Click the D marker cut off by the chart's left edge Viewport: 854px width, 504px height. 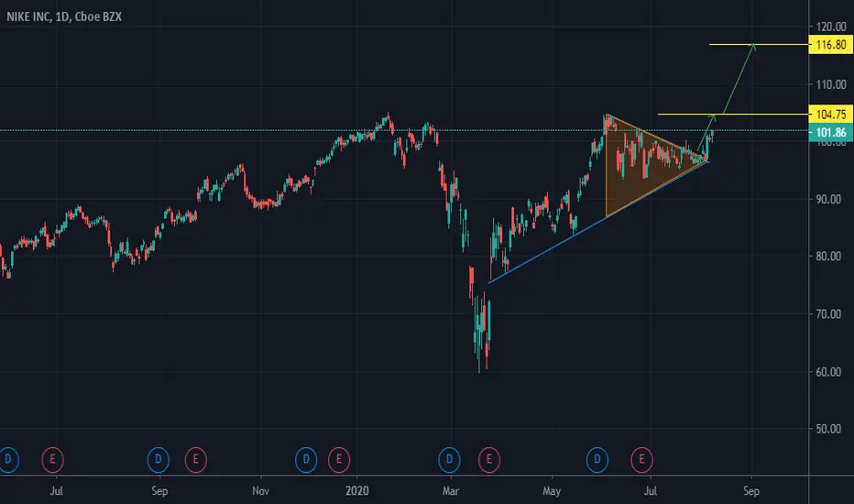[x=8, y=460]
